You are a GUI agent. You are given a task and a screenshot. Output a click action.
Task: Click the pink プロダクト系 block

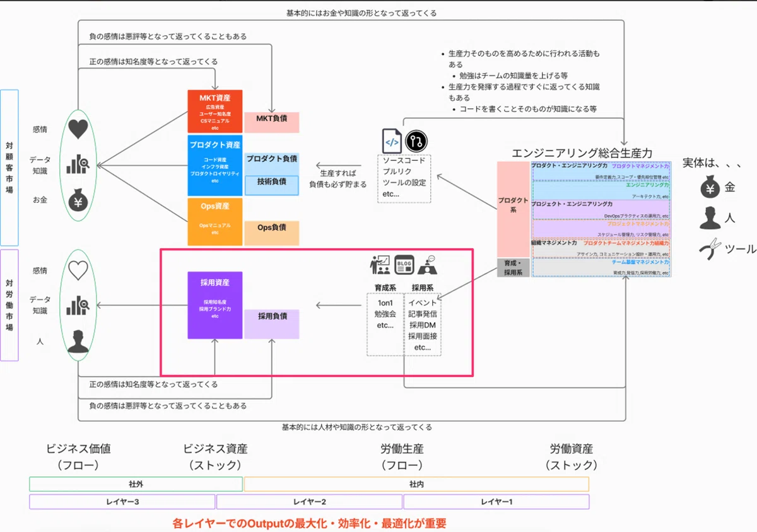pyautogui.click(x=513, y=209)
